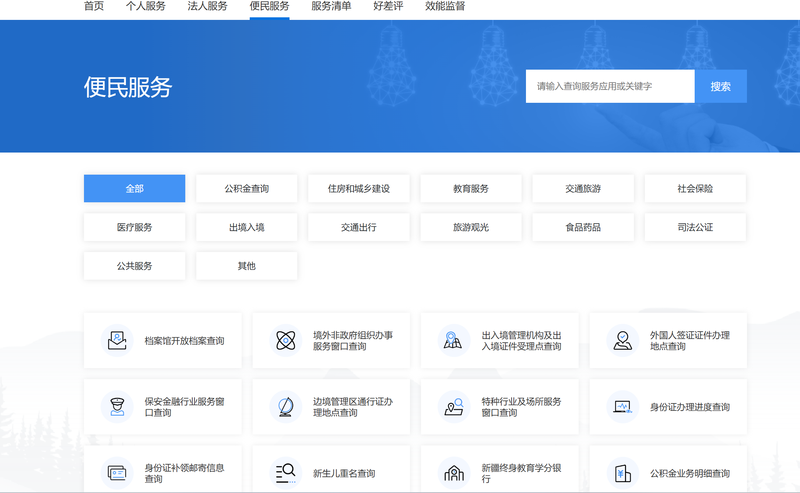Filter by 公积金查询 category
This screenshot has width=800, height=493.
pos(246,188)
